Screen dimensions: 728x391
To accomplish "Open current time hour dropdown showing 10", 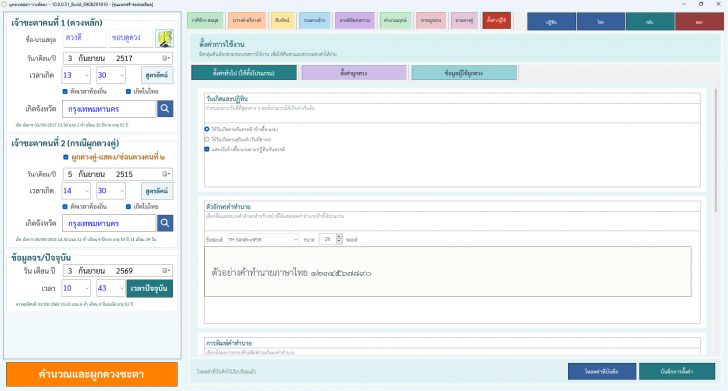I will click(76, 288).
